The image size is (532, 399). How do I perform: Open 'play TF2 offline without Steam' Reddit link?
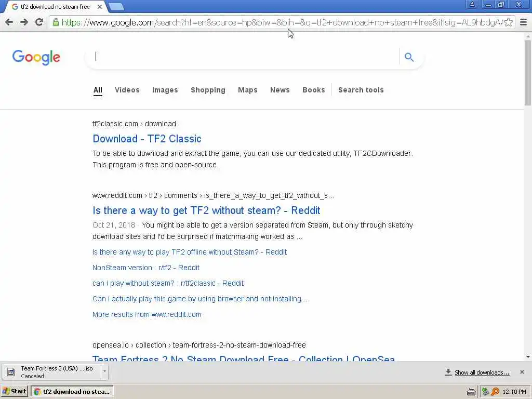[x=190, y=252]
